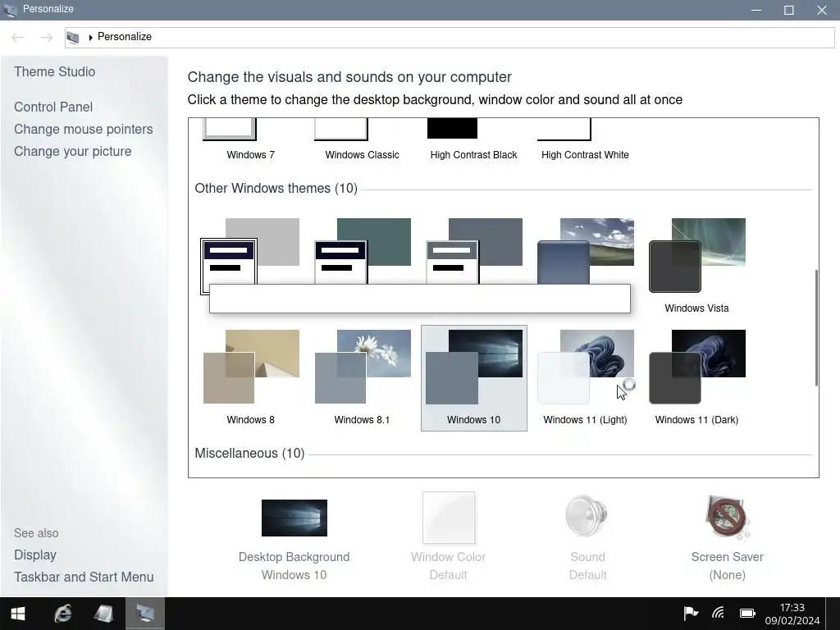Open the file manager taskbar icon
The image size is (840, 630).
click(103, 614)
